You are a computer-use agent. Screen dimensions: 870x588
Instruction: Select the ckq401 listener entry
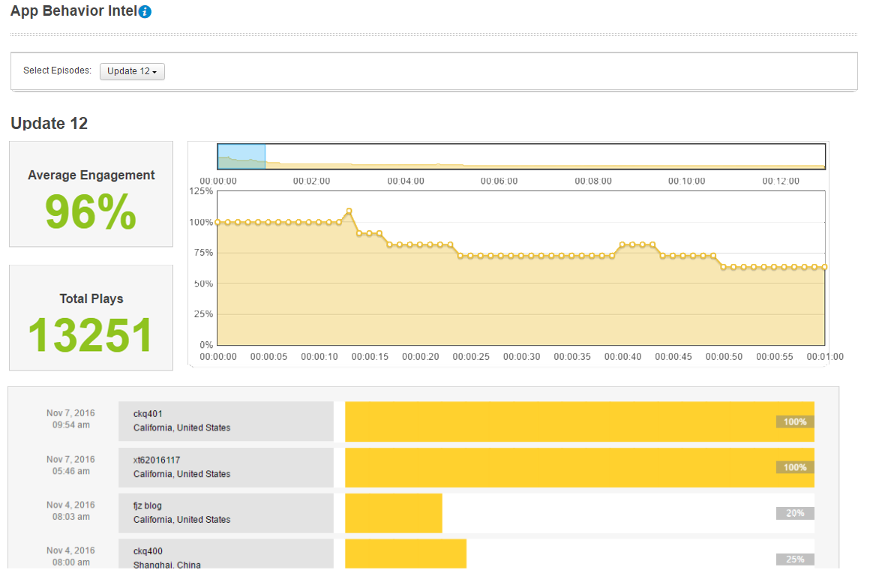pyautogui.click(x=226, y=421)
